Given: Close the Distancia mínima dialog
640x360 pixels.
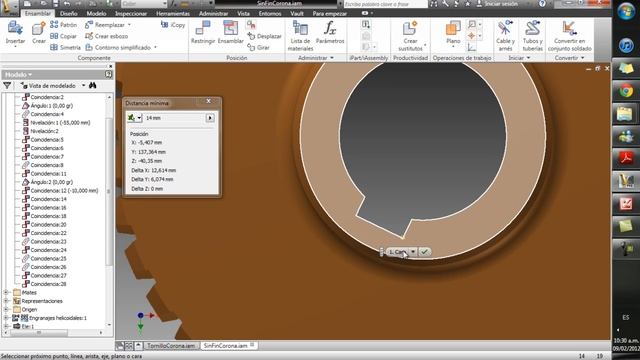Looking at the screenshot, I should pyautogui.click(x=209, y=101).
